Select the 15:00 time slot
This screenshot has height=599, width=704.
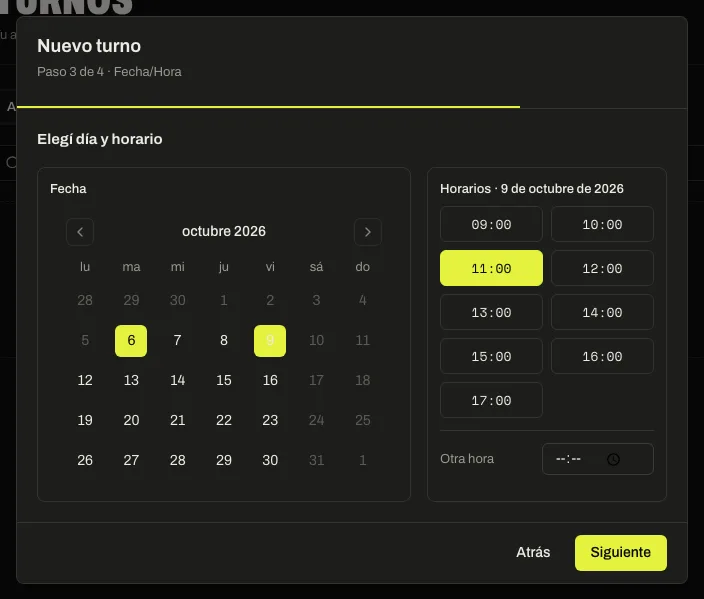coord(491,356)
